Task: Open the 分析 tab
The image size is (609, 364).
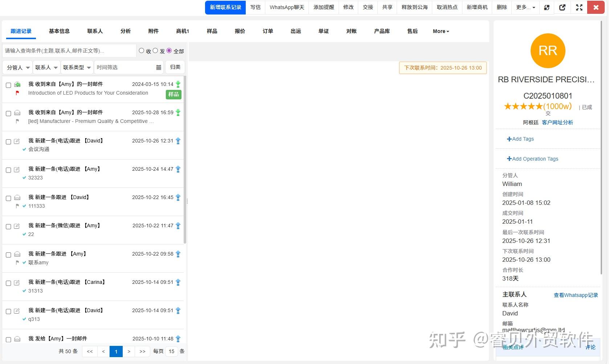Action: click(x=126, y=31)
